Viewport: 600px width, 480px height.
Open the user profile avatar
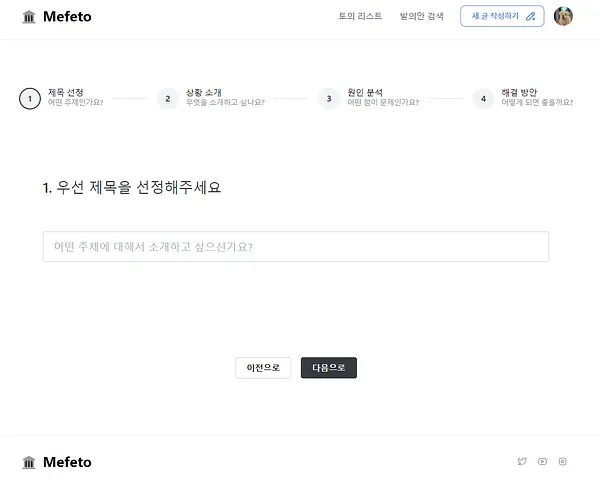pos(563,16)
